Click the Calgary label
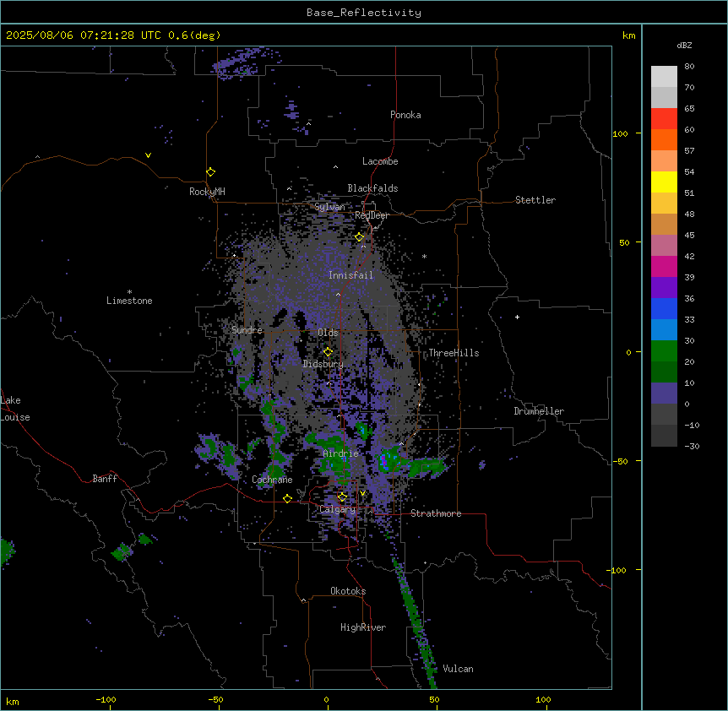The height and width of the screenshot is (711, 728). [338, 509]
